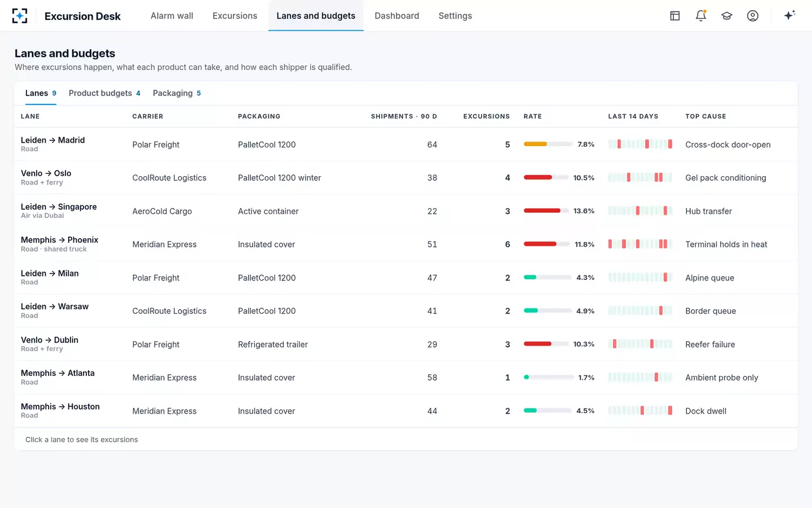812x508 pixels.
Task: Select the Lanes sub-tab
Action: pyautogui.click(x=41, y=93)
